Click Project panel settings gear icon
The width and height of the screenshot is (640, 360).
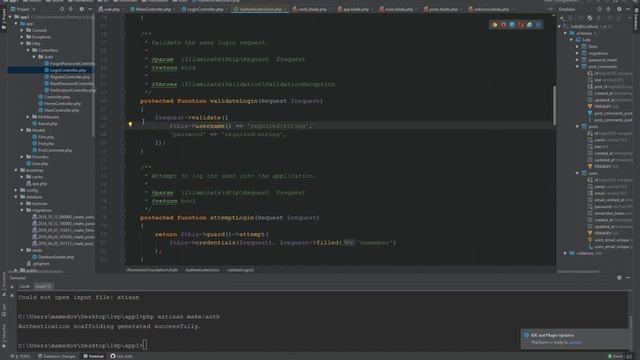pos(81,9)
